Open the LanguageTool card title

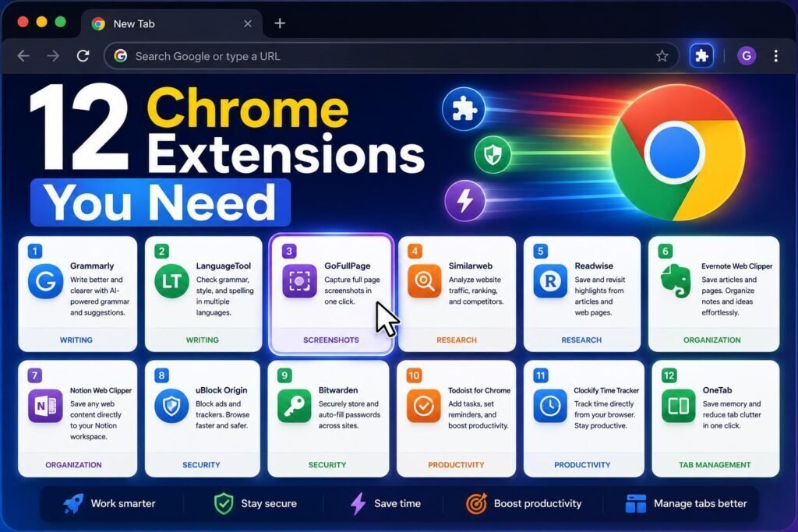[224, 266]
